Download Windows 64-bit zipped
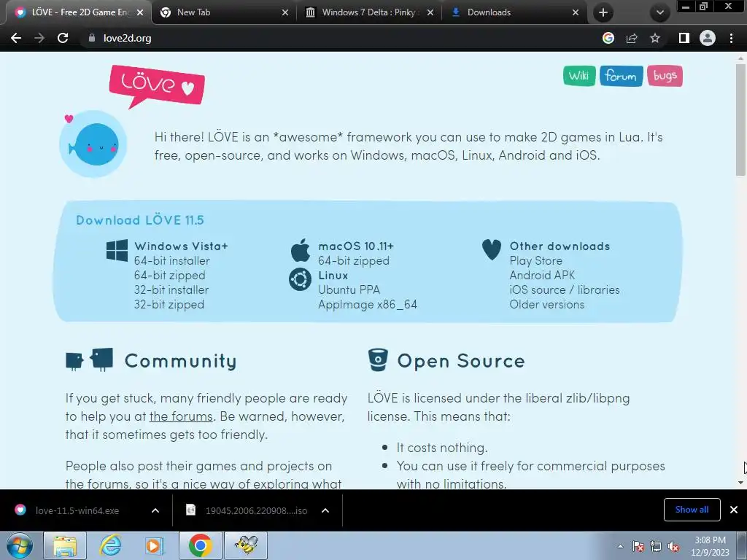This screenshot has height=560, width=747. pos(169,275)
